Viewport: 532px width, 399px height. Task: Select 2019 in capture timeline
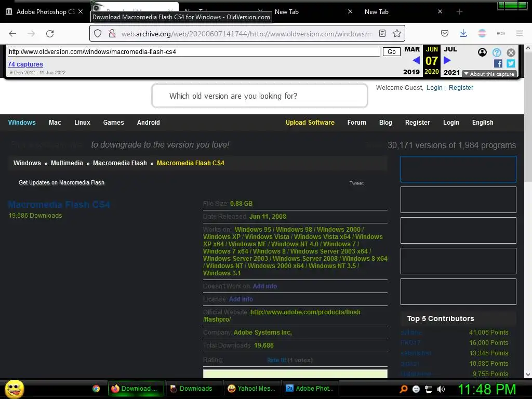pyautogui.click(x=411, y=72)
